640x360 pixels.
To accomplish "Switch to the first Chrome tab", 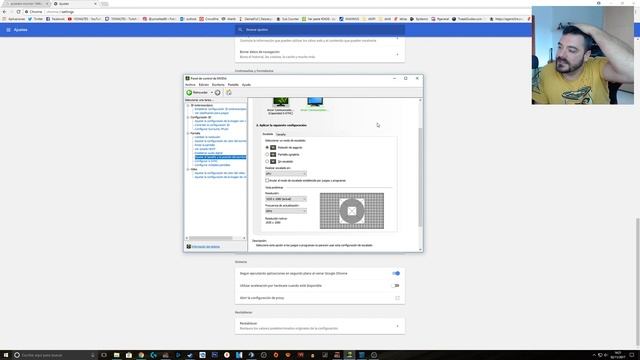I will 26,4.
